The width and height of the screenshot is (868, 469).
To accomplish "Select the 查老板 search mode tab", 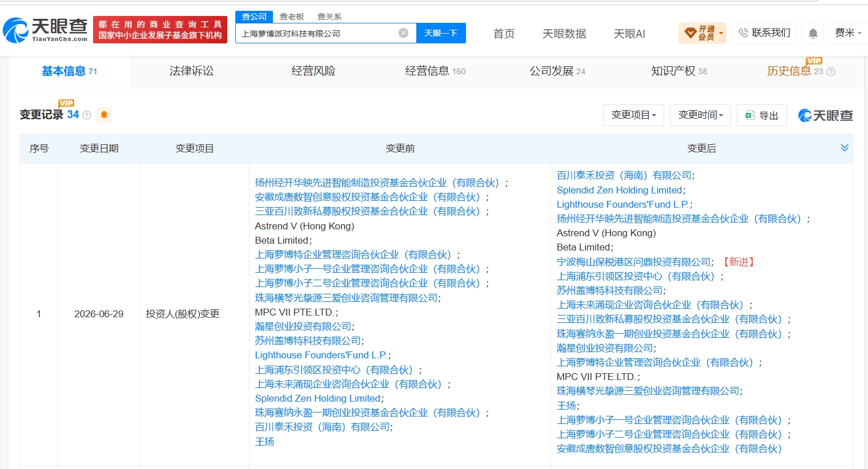I will 292,17.
